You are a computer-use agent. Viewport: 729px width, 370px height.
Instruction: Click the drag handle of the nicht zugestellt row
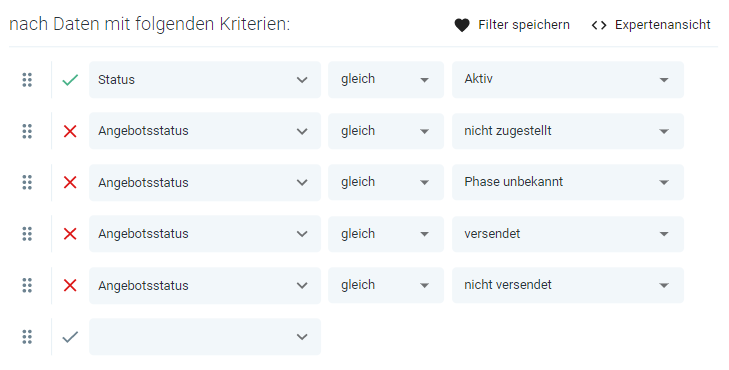tap(27, 132)
